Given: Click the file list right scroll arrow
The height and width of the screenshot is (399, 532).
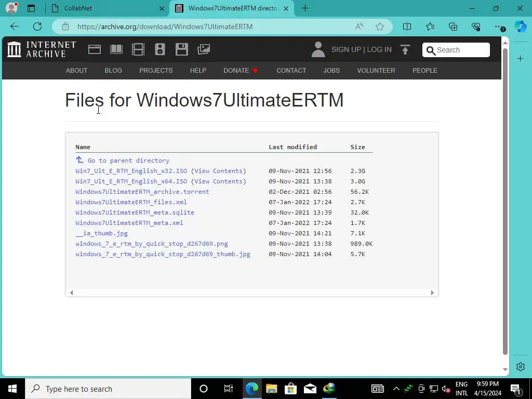Looking at the screenshot, I should [432, 292].
